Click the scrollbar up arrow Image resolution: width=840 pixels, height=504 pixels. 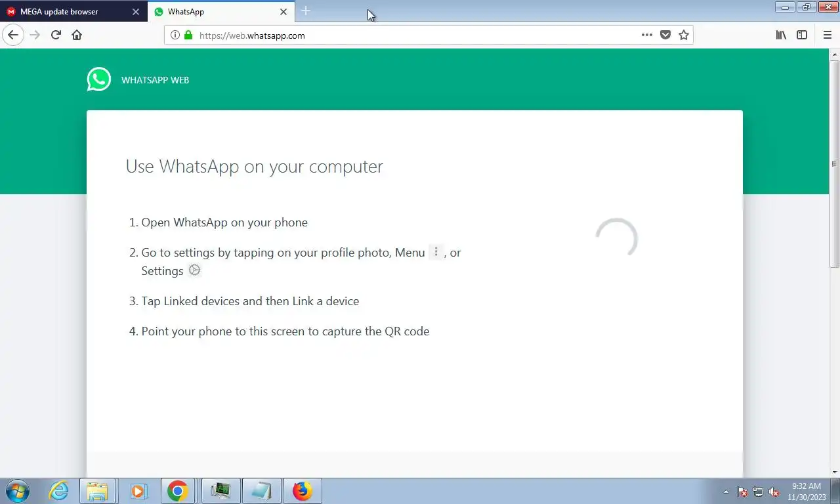[834, 54]
